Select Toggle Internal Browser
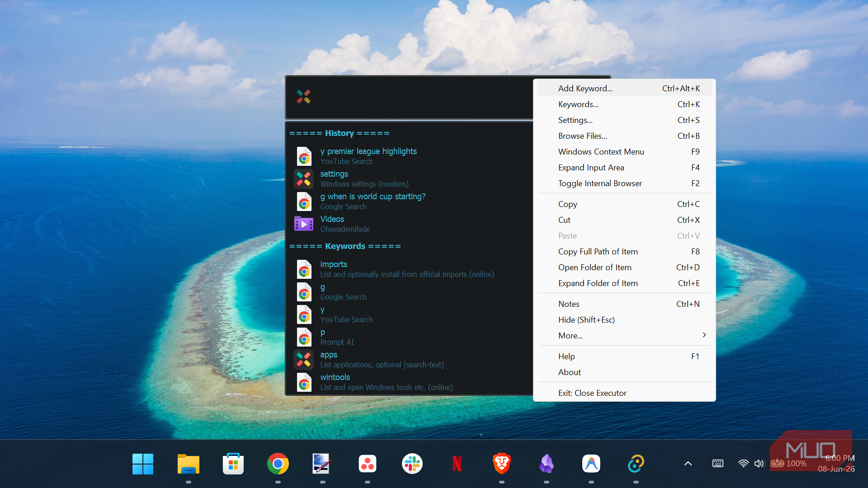Screen dimensions: 868x488 pos(625,183)
